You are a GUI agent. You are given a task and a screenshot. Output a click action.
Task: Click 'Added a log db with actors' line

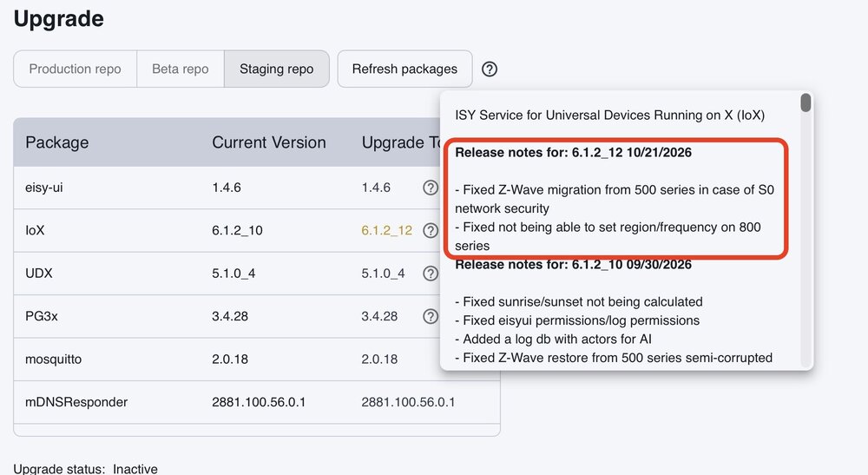click(x=554, y=339)
